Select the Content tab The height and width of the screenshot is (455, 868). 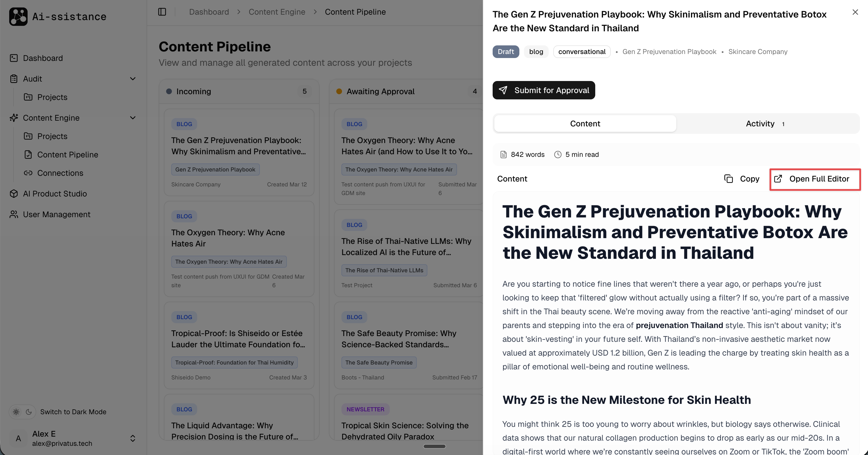[x=585, y=124]
